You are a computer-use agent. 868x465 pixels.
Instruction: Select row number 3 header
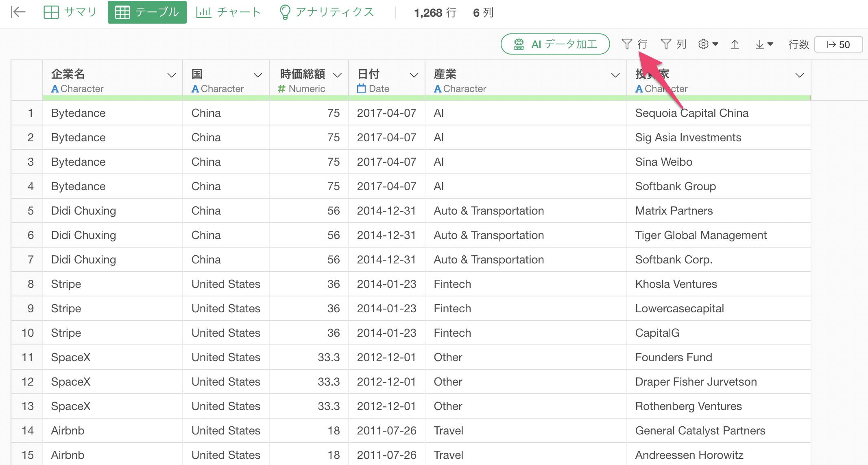pos(27,162)
